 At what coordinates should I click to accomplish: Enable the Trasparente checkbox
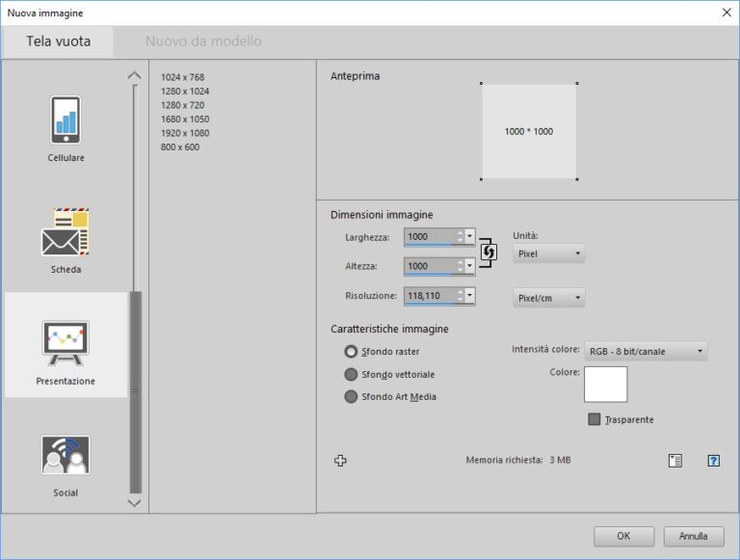[595, 419]
